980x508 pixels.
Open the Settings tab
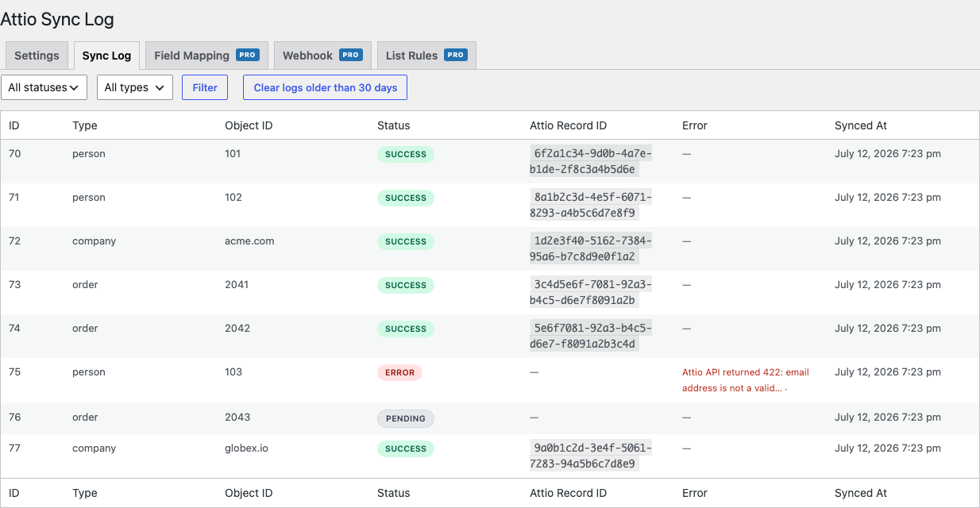click(x=37, y=56)
